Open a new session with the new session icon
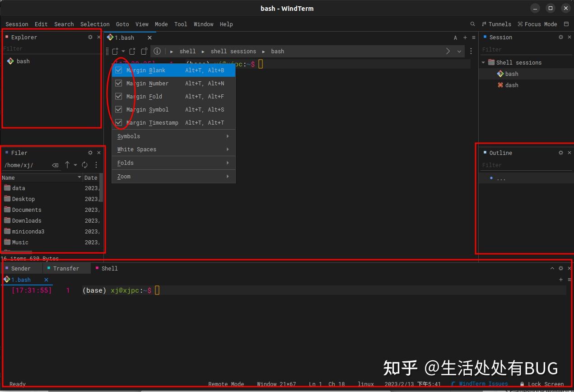Image resolution: width=574 pixels, height=392 pixels. tap(114, 51)
